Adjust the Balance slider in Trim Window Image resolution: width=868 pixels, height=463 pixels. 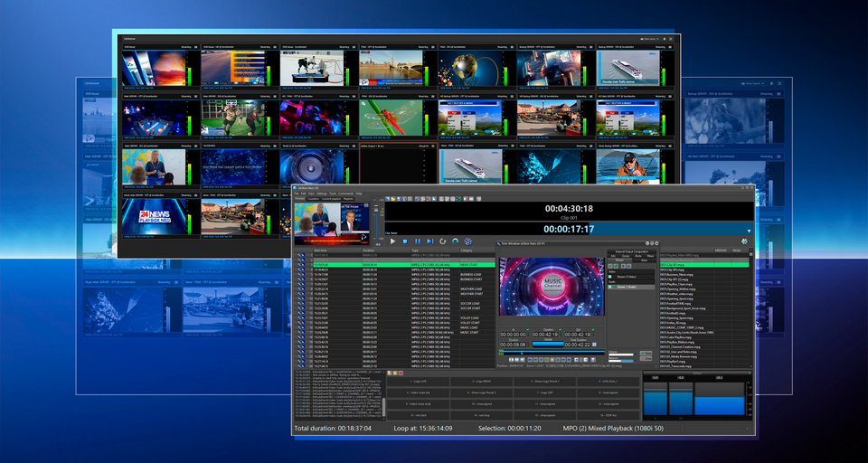pyautogui.click(x=620, y=361)
